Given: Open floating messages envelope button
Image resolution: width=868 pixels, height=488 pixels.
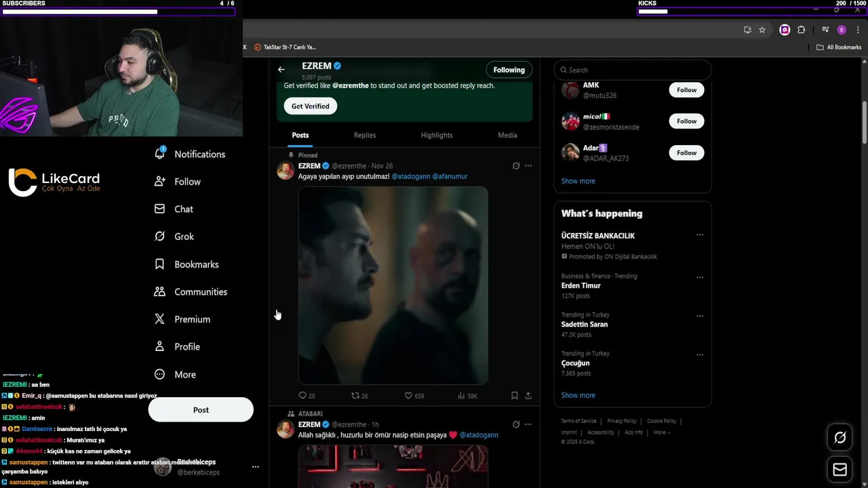Looking at the screenshot, I should (x=840, y=469).
